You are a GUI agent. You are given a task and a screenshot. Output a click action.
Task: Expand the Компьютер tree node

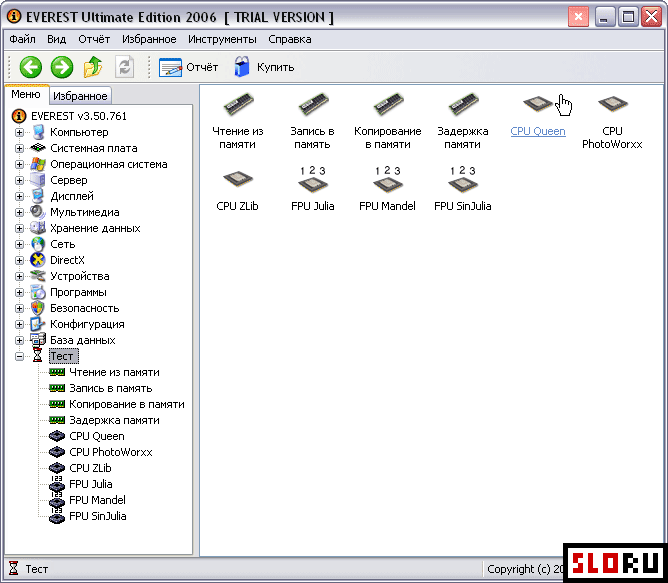point(19,133)
